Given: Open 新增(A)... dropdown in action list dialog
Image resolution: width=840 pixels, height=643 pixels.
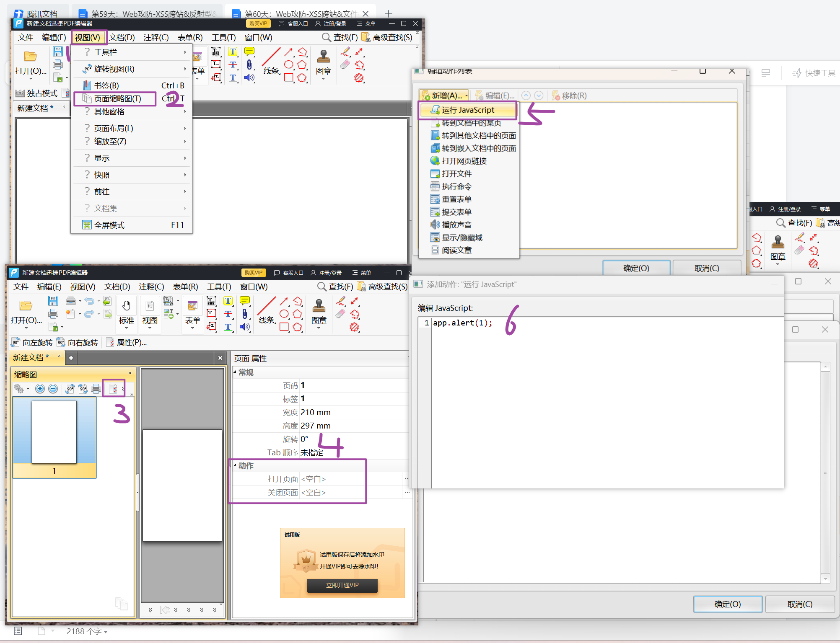Looking at the screenshot, I should (x=444, y=96).
